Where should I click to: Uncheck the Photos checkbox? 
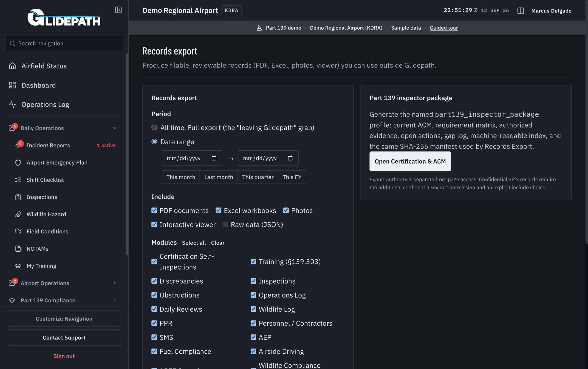(x=286, y=210)
